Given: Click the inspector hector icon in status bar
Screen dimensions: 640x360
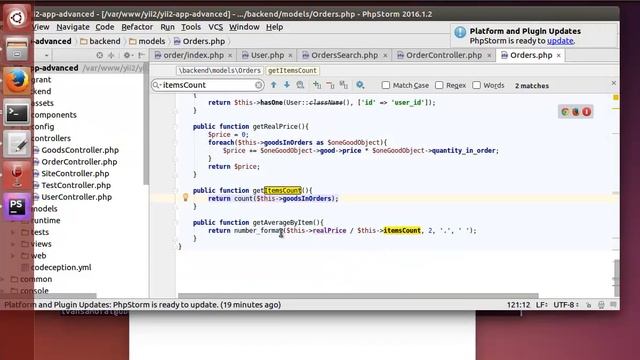Looking at the screenshot, I should pyautogui.click(x=601, y=305).
